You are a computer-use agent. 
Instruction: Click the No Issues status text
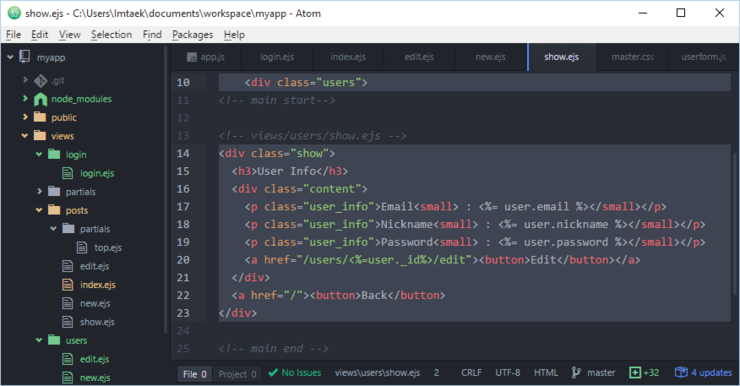pyautogui.click(x=301, y=373)
